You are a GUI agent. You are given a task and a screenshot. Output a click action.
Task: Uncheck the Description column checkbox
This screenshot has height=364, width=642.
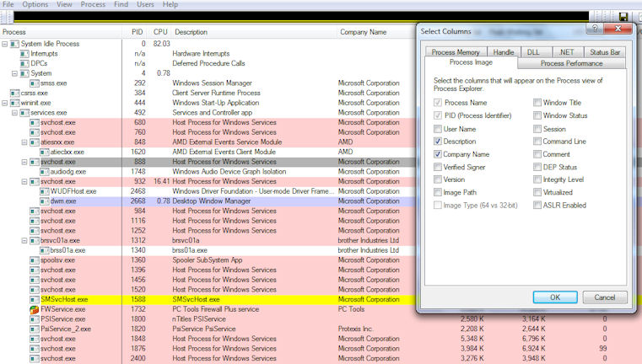coord(438,141)
